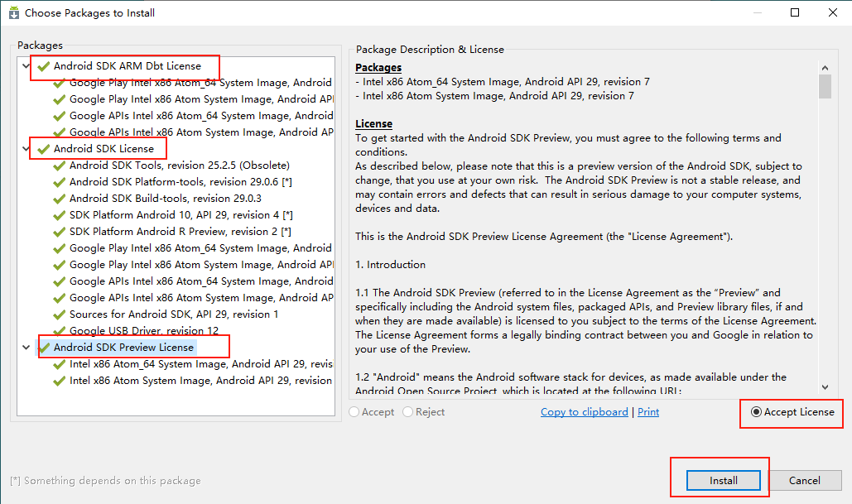This screenshot has width=852, height=504.
Task: Click checkmark of Intel x86 Atom_64 System Image under Preview License
Action: click(60, 364)
